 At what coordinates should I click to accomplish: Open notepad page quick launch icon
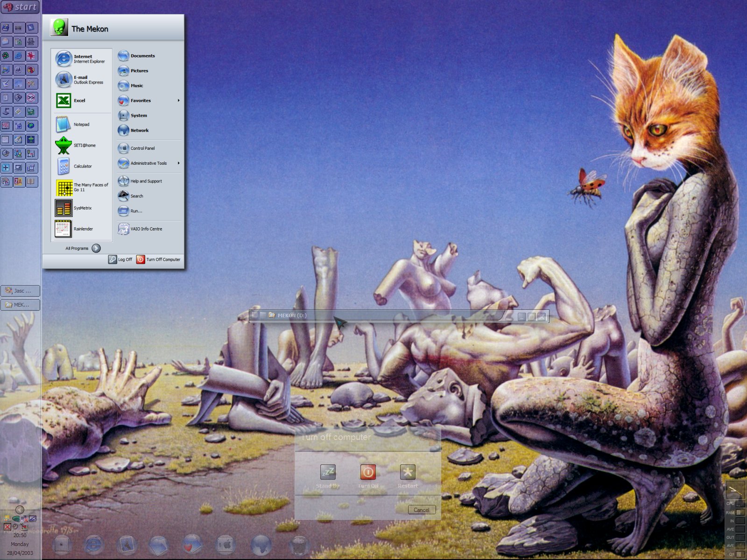point(6,98)
